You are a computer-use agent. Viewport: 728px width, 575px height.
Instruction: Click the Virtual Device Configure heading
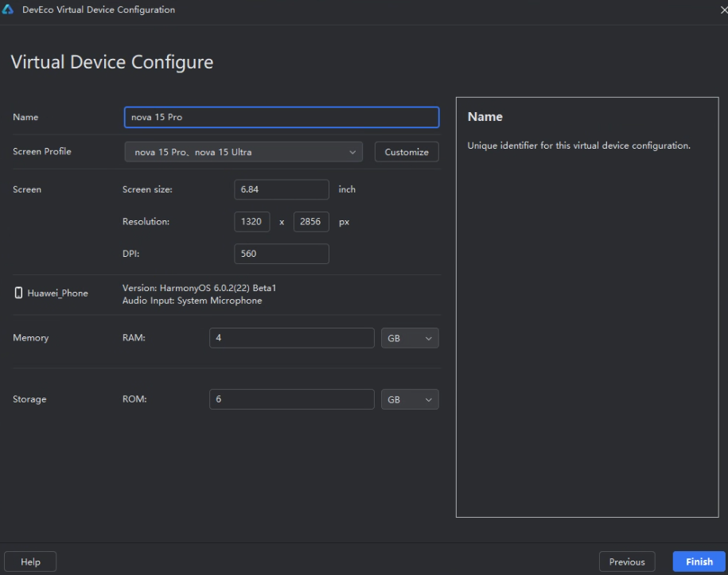pos(112,62)
